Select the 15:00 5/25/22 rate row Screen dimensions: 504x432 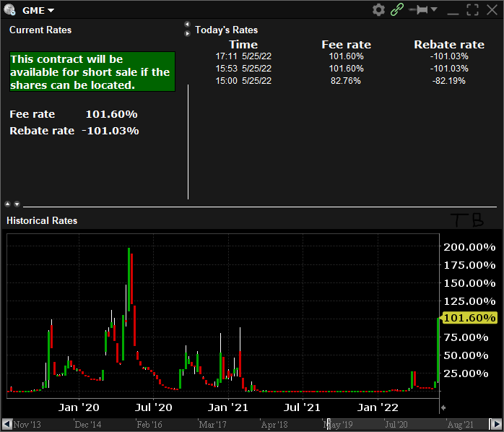[342, 81]
